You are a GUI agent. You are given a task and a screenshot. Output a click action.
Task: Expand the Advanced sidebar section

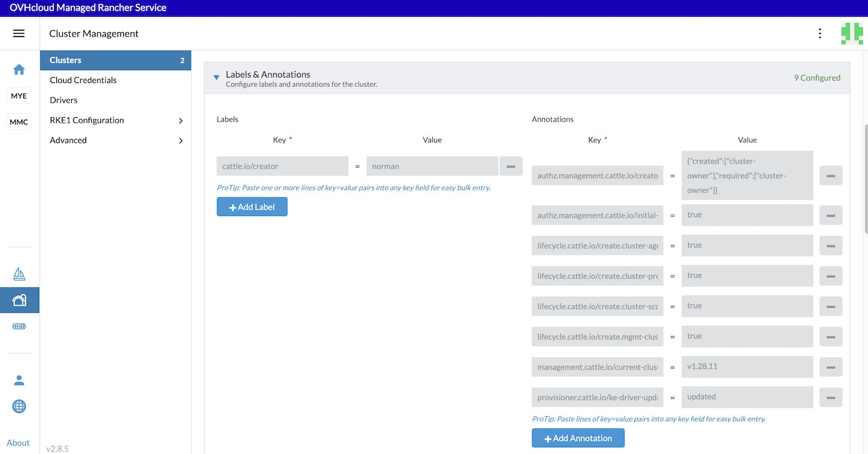(115, 140)
